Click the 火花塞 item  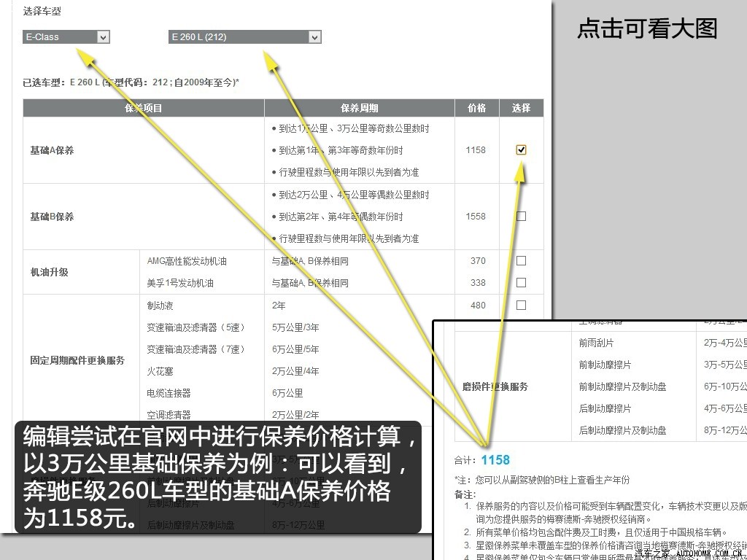click(x=160, y=371)
